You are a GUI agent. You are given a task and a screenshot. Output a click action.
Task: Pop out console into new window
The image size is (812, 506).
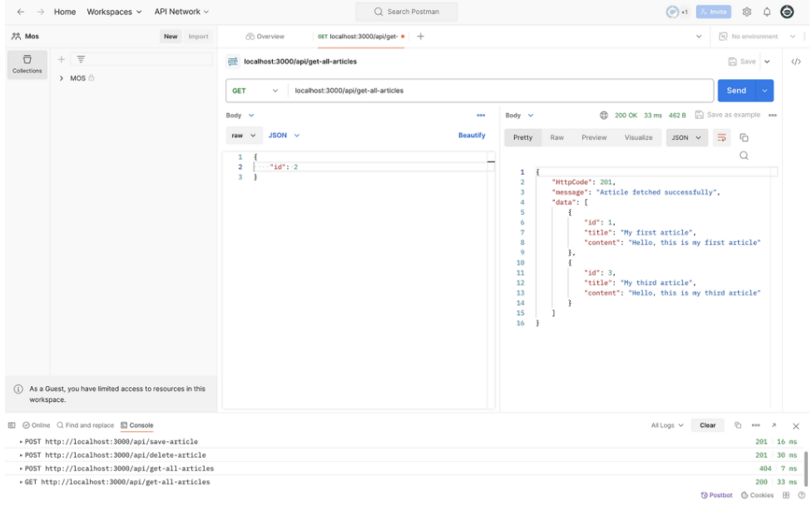[774, 425]
